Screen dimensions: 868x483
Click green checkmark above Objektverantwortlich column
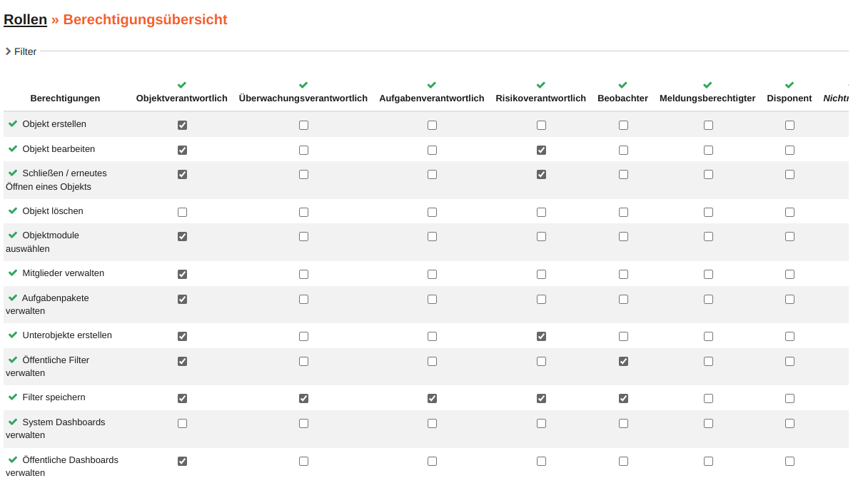182,85
